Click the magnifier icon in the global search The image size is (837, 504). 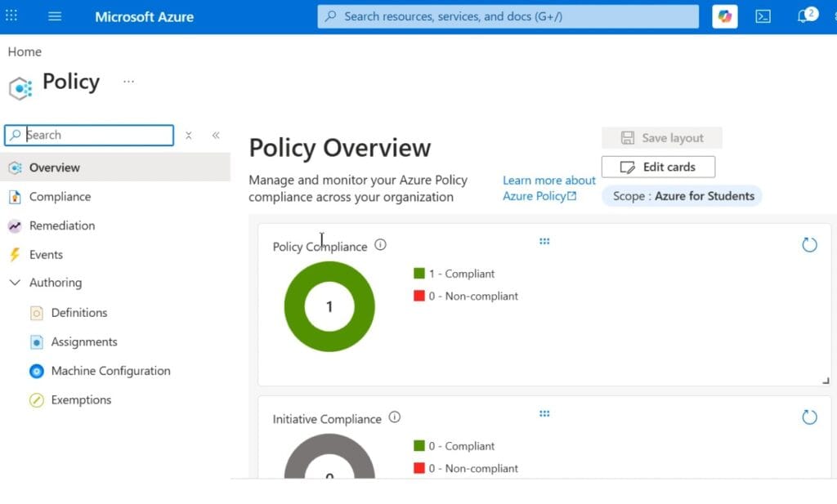point(331,16)
